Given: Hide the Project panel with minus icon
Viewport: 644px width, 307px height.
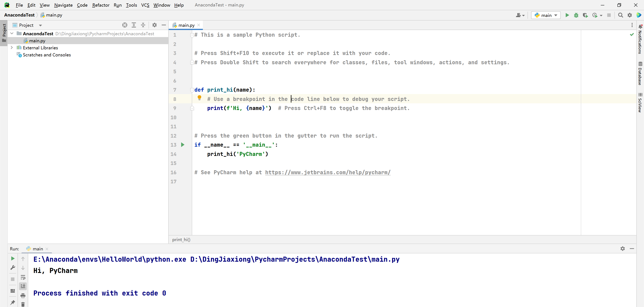Looking at the screenshot, I should [164, 25].
